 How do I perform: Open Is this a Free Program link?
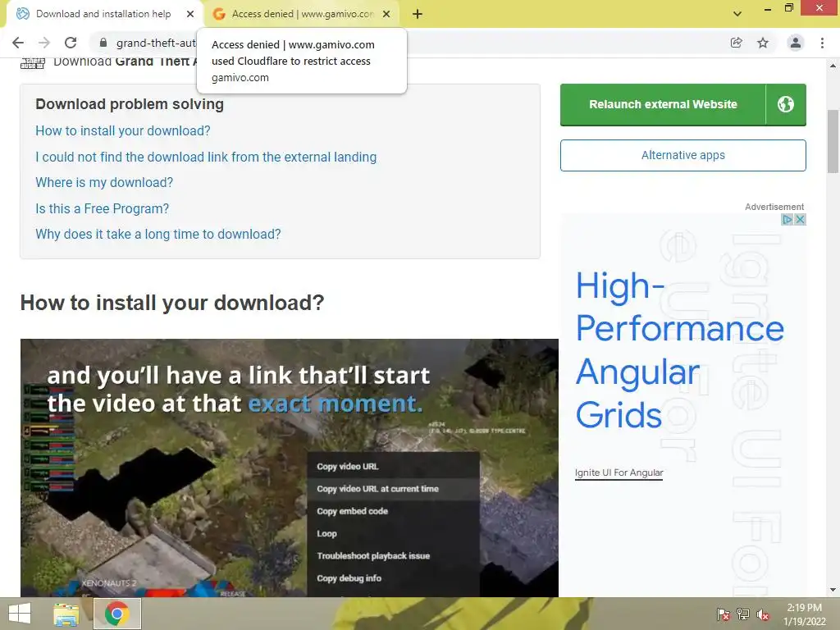tap(102, 208)
